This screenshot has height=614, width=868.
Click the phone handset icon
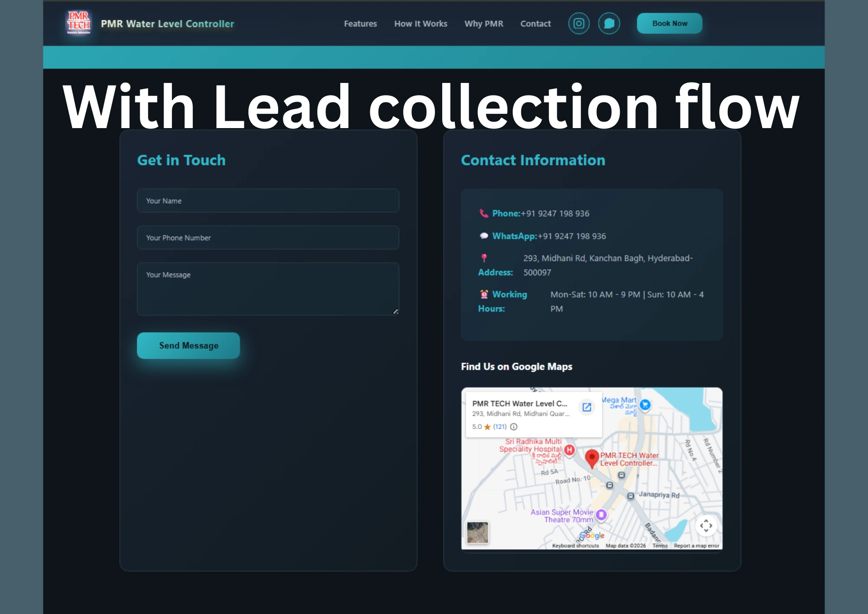483,213
